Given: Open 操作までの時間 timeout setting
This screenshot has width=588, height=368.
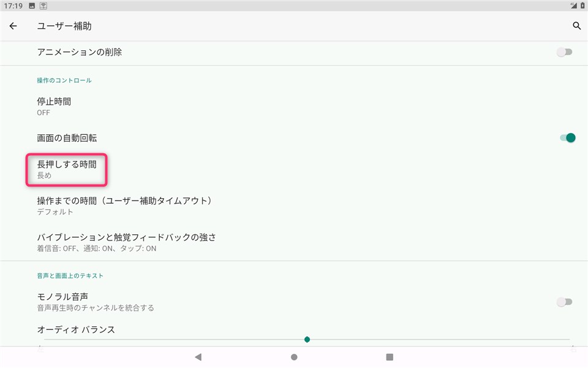Looking at the screenshot, I should [294, 206].
